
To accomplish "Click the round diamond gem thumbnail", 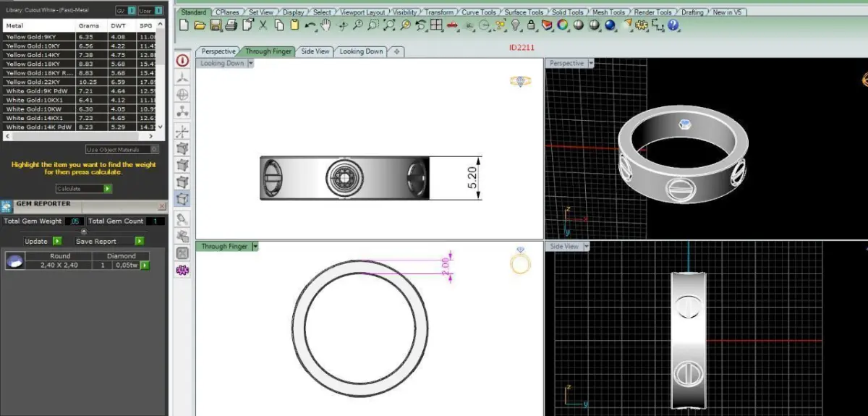I will click(14, 261).
